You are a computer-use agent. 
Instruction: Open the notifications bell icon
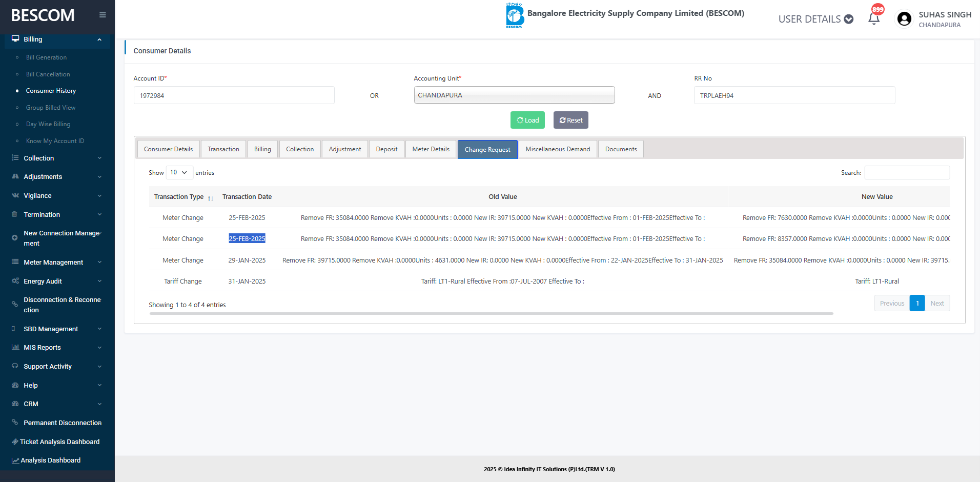pyautogui.click(x=874, y=18)
